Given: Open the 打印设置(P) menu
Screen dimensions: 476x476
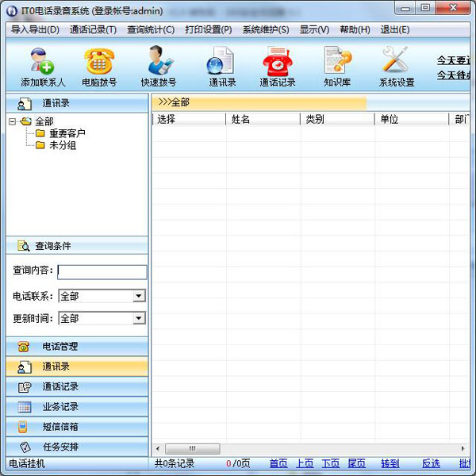Looking at the screenshot, I should tap(209, 29).
